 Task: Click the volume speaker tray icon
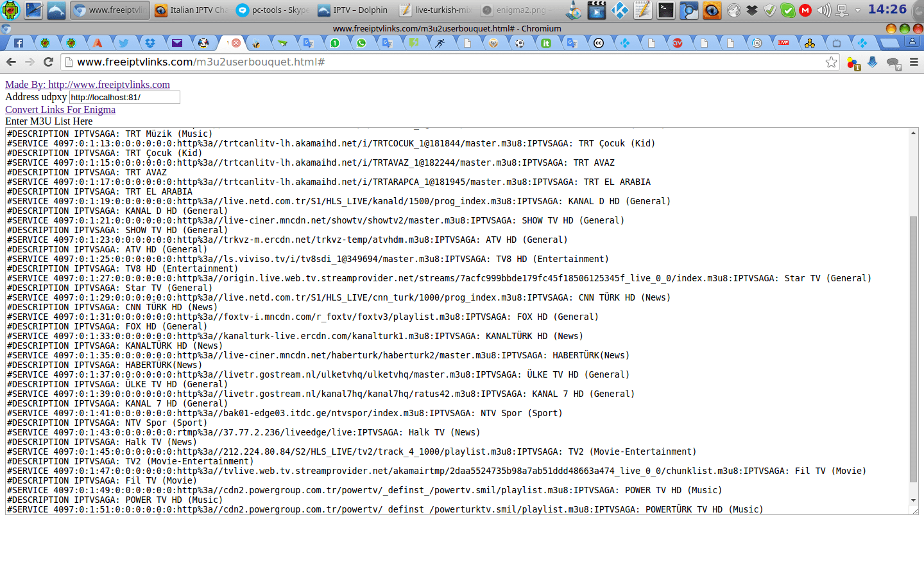pyautogui.click(x=823, y=10)
